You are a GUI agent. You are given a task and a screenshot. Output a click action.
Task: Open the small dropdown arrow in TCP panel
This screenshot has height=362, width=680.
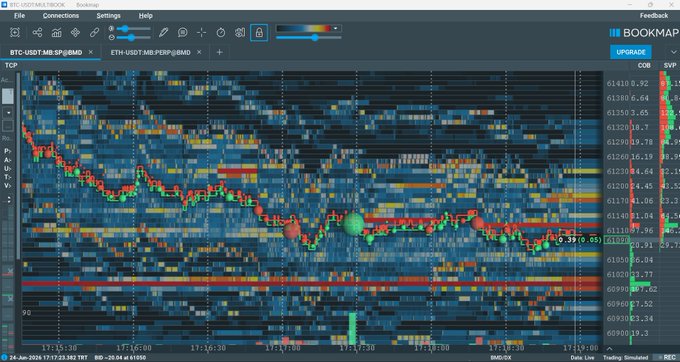click(x=7, y=113)
